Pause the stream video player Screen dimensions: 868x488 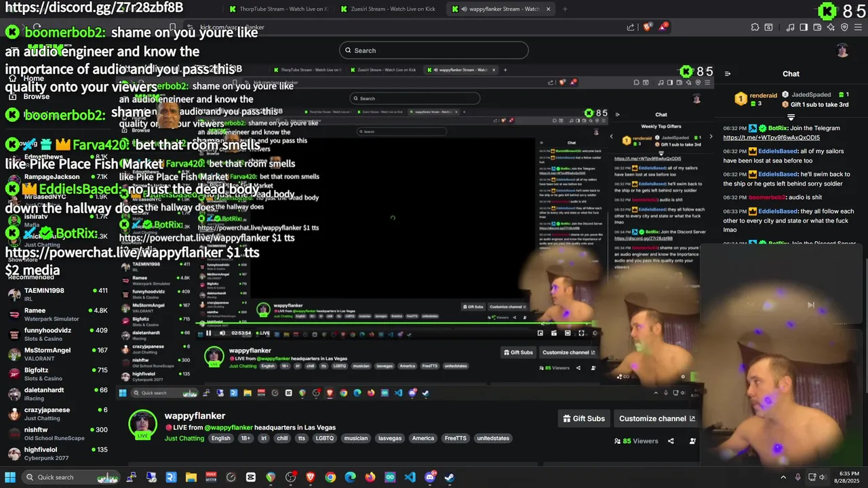click(208, 333)
